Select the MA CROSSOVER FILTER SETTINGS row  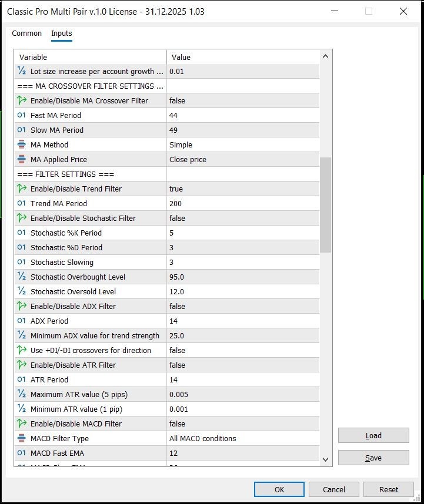click(x=167, y=86)
